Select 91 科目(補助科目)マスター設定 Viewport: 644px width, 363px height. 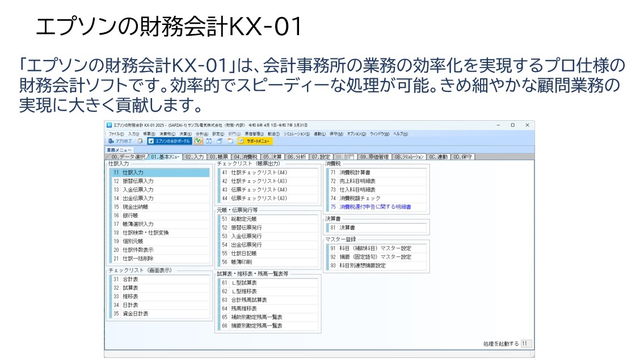coord(377,248)
